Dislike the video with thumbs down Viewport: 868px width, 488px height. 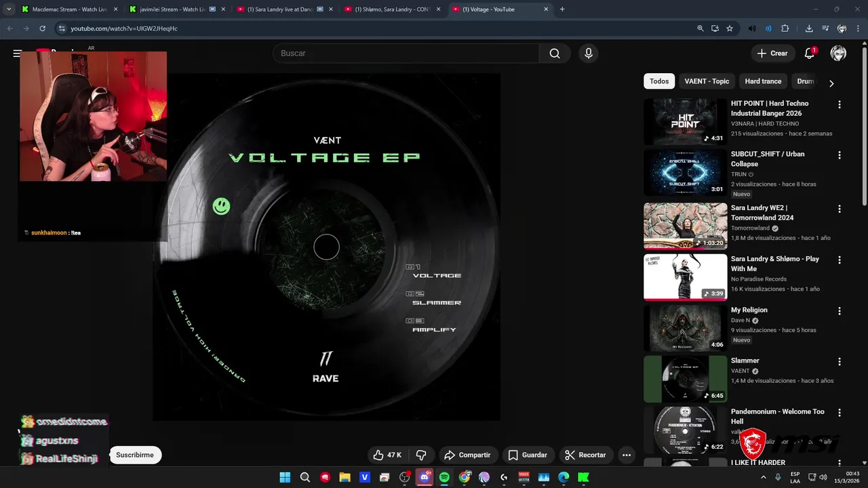pyautogui.click(x=421, y=455)
